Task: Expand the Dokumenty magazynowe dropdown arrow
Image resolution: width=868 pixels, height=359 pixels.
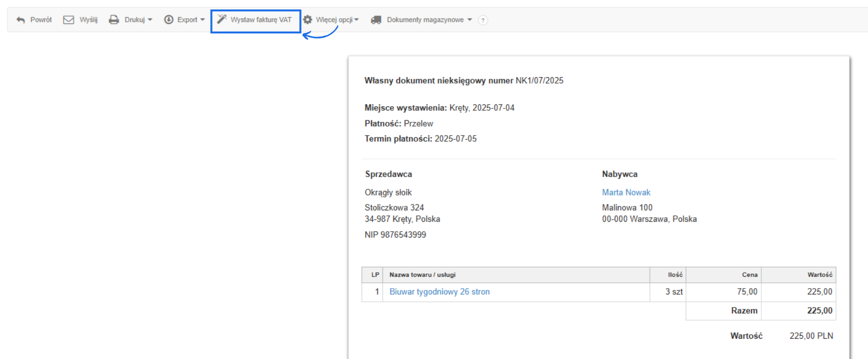Action: [470, 20]
